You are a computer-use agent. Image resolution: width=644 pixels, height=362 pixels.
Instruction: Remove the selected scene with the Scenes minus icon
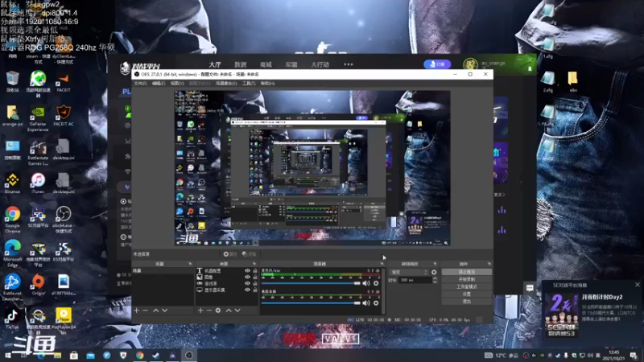146,311
